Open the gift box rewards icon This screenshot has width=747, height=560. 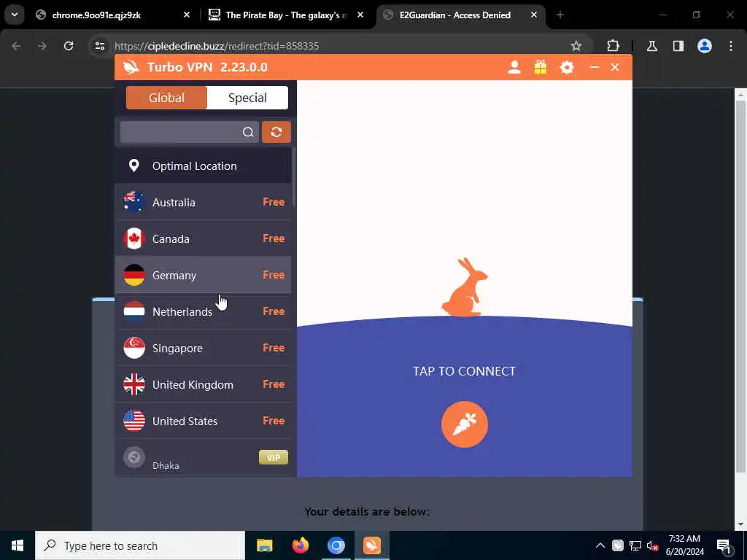[541, 67]
